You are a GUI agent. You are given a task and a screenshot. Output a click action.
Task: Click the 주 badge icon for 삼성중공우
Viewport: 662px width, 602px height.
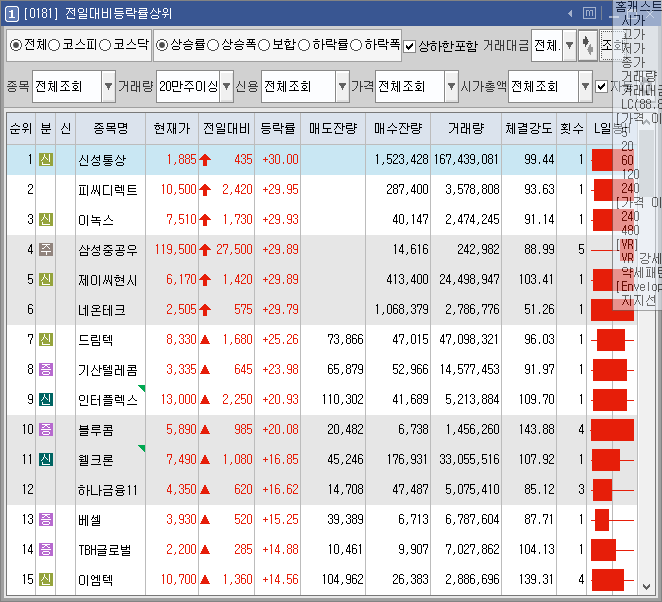point(46,249)
